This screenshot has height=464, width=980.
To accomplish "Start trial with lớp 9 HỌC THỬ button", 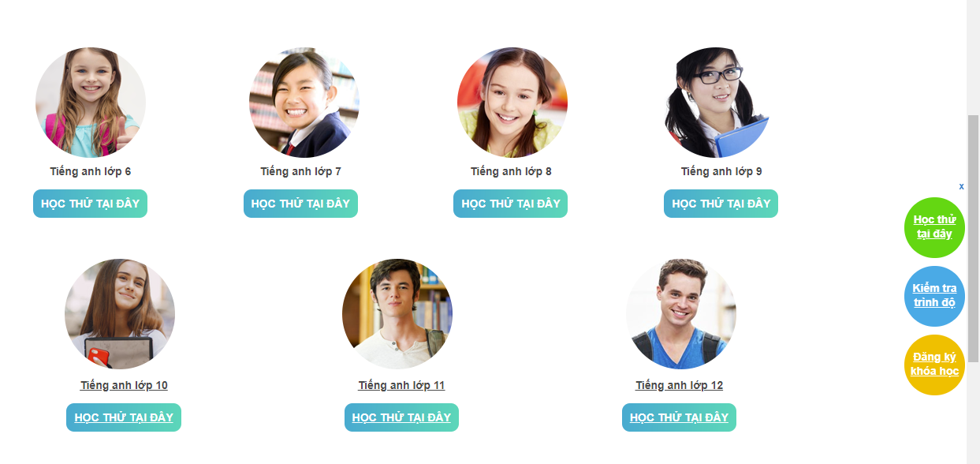I will point(721,204).
